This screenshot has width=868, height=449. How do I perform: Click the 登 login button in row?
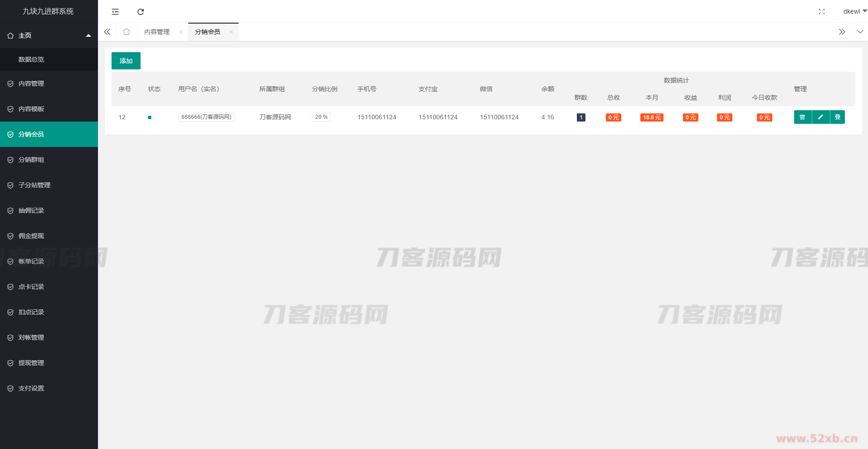tap(838, 117)
